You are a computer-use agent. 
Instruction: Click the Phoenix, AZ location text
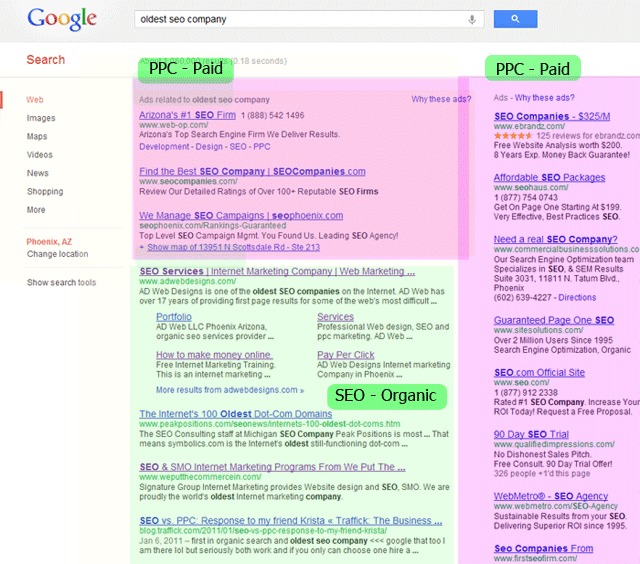pos(49,242)
